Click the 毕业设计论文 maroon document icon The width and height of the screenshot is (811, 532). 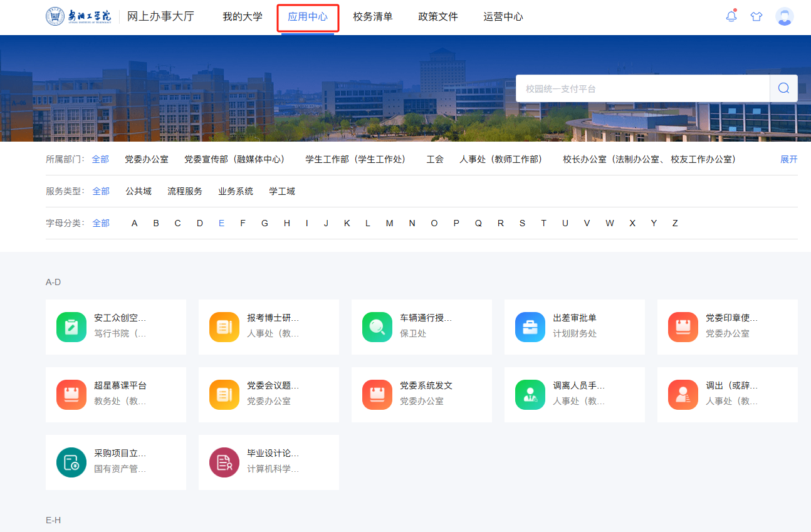[224, 462]
